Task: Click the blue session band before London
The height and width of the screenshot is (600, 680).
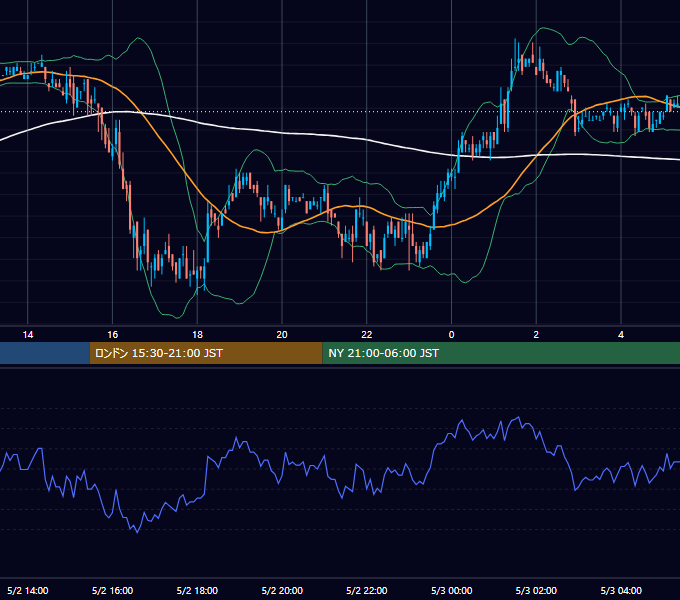Action: [x=45, y=353]
